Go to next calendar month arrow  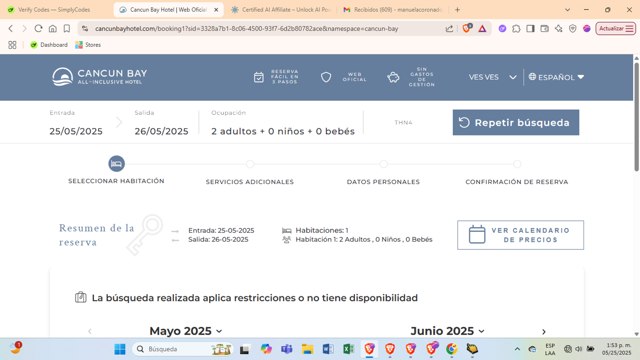[x=544, y=331]
